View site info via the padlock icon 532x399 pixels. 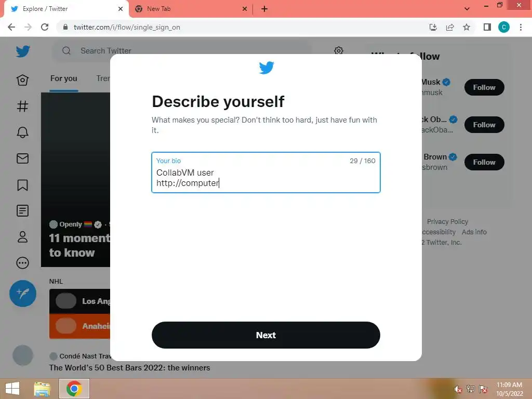pyautogui.click(x=65, y=27)
